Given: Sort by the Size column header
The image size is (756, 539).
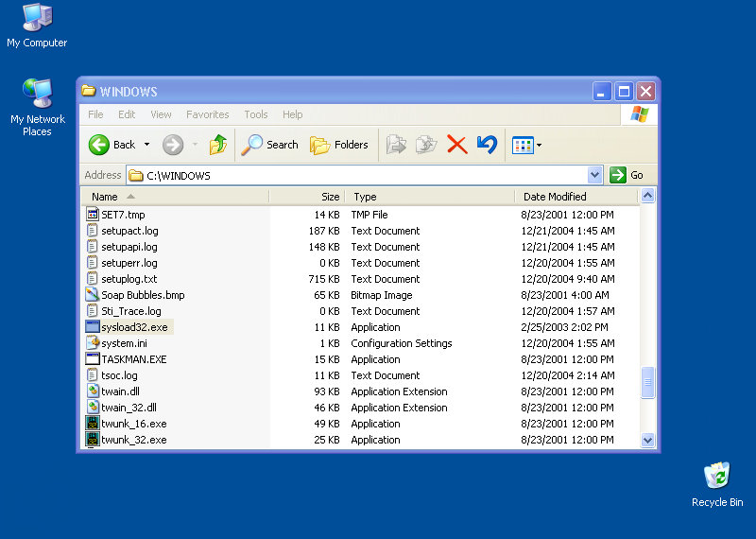Looking at the screenshot, I should coord(307,197).
